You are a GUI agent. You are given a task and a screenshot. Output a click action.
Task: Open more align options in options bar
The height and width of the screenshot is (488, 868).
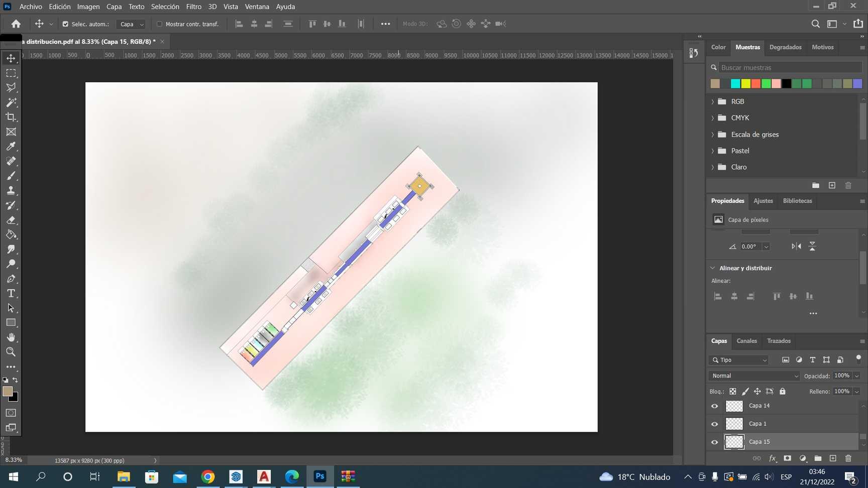[x=385, y=24]
